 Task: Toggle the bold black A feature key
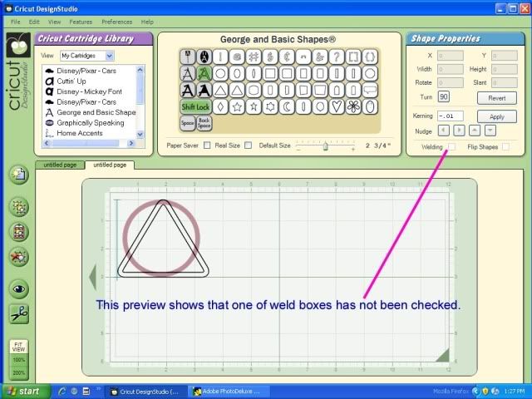tap(187, 91)
